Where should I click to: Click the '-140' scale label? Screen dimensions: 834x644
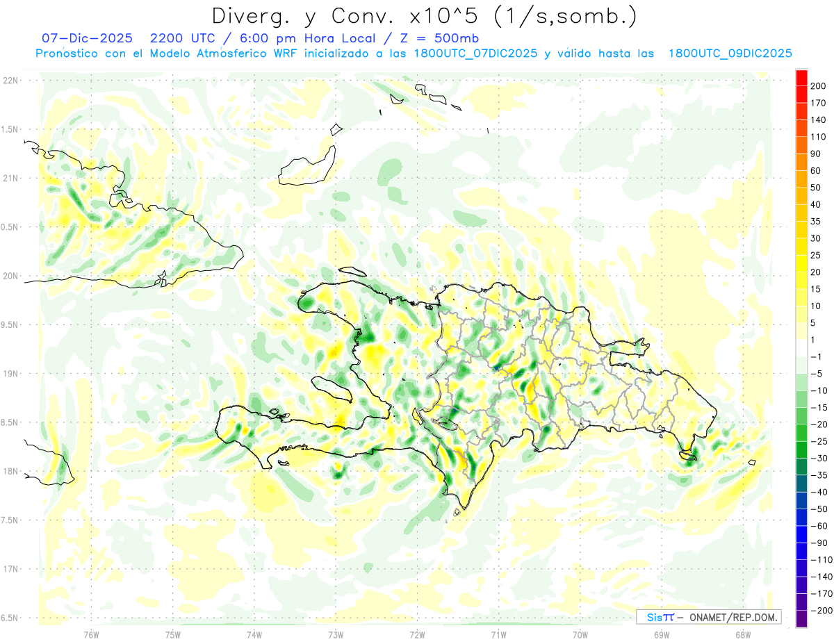tap(823, 577)
